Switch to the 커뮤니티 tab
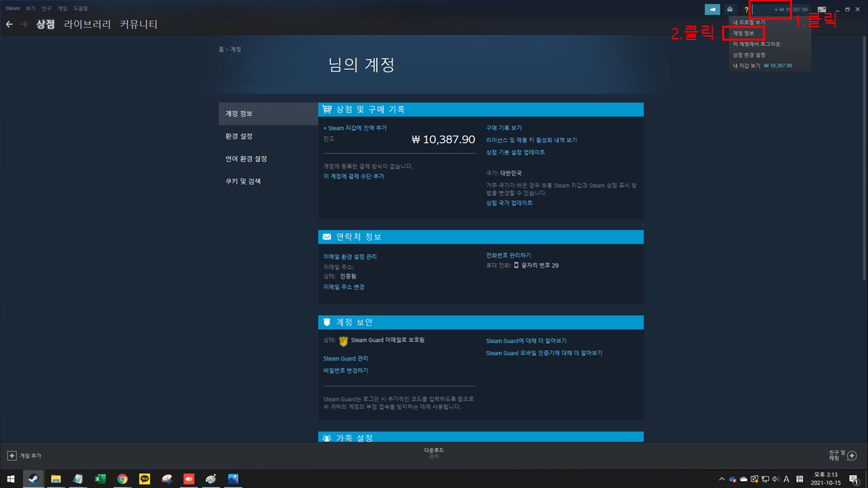The width and height of the screenshot is (868, 488). (138, 24)
